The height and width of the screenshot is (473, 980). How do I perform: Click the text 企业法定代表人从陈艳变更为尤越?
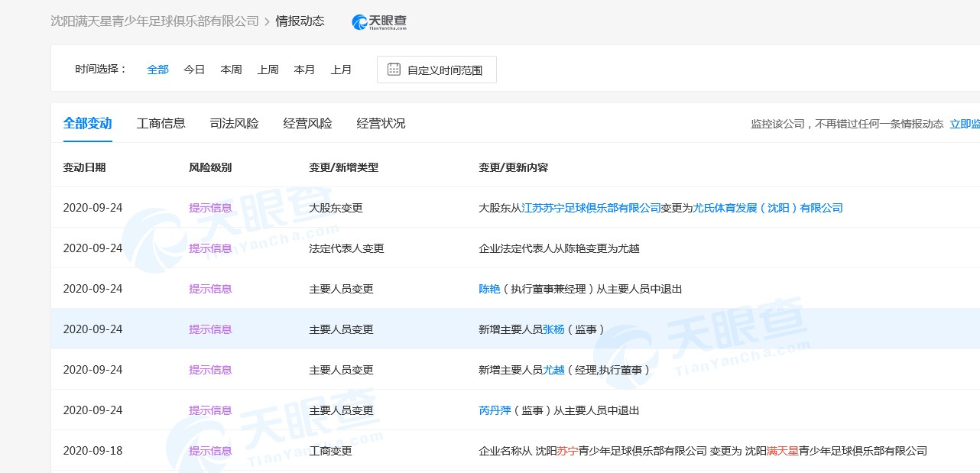click(559, 248)
